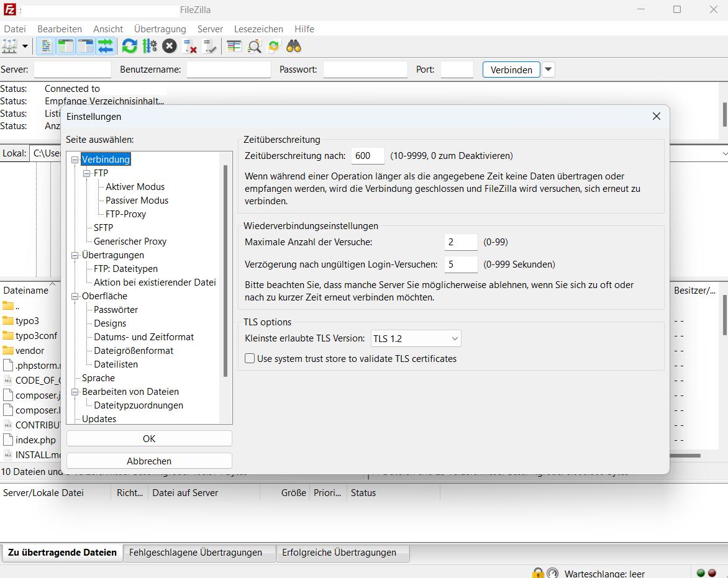Open the TLS version dropdown
This screenshot has width=728, height=578.
(x=416, y=338)
